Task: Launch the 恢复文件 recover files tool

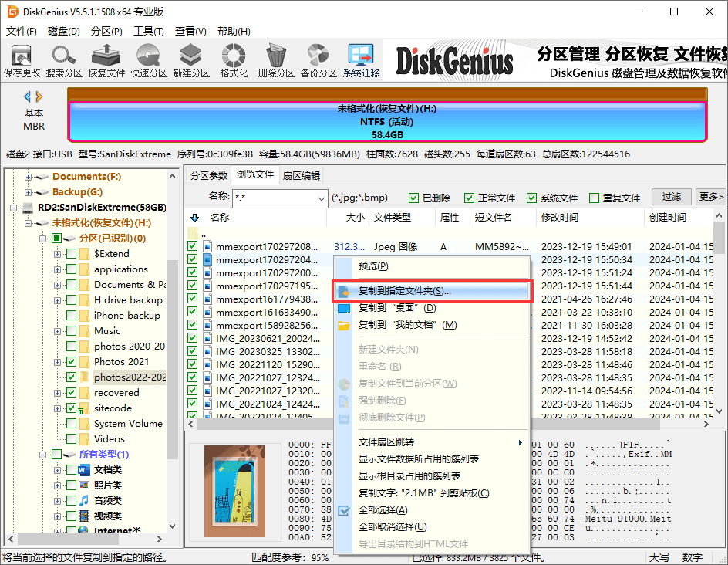Action: [106, 60]
